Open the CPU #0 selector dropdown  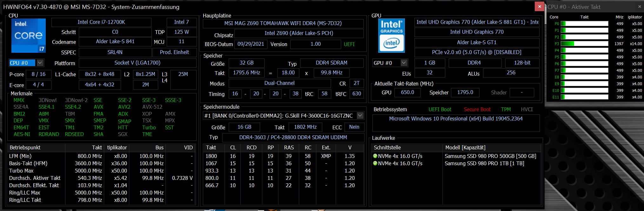40,63
